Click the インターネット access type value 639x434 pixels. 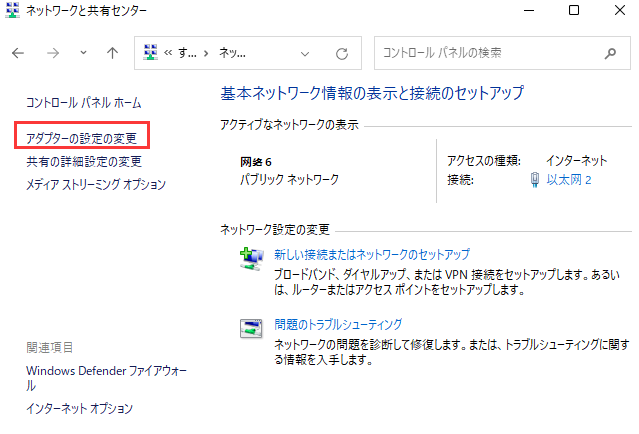pos(576,161)
